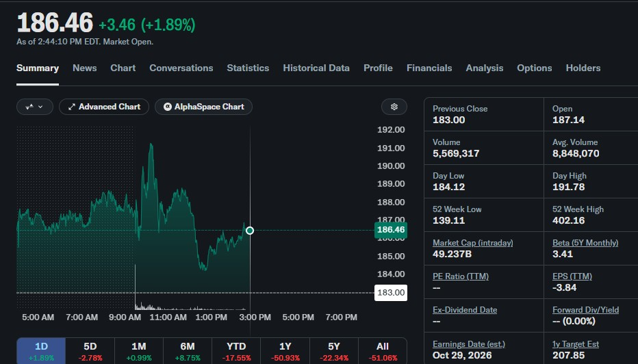
Task: Select the Summary tab
Action: (x=38, y=68)
